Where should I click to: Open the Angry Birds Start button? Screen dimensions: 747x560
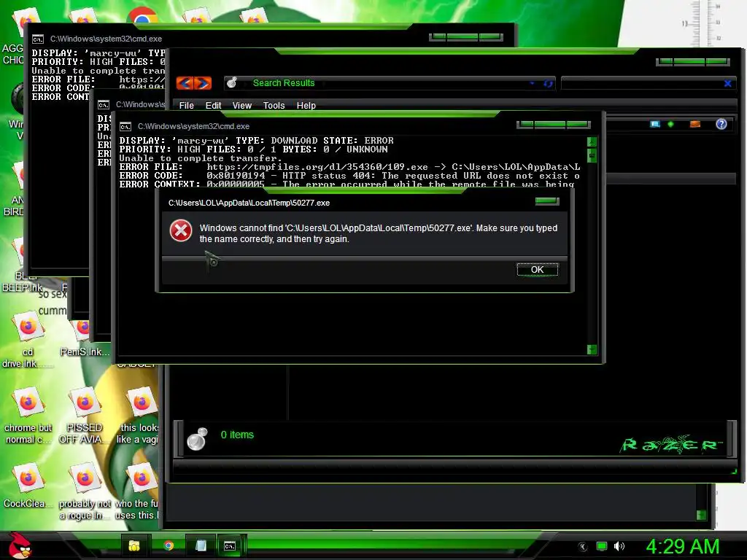20,545
